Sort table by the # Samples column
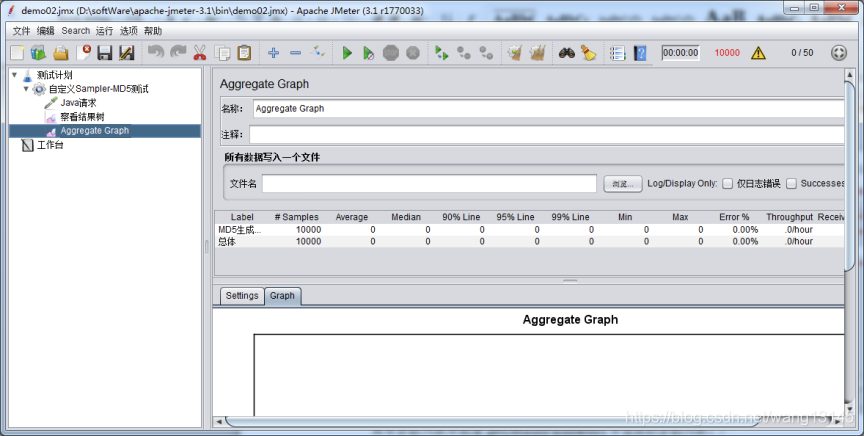Screen dimensions: 864x436 coord(296,217)
